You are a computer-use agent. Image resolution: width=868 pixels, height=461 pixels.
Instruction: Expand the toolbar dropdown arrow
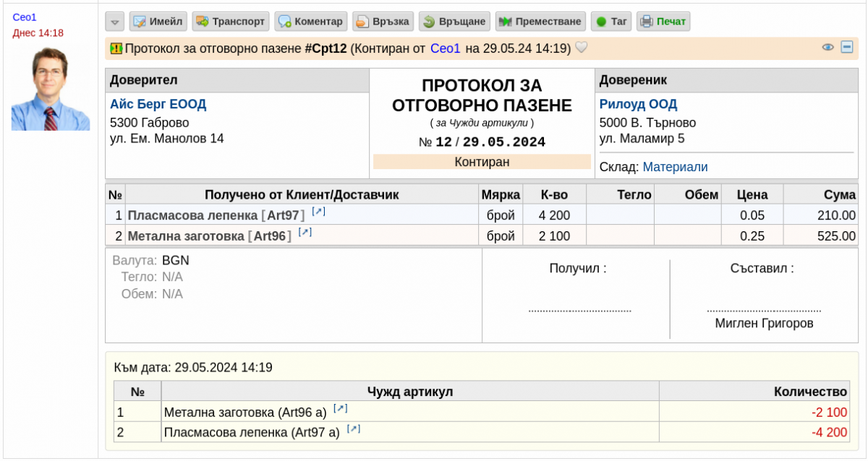(x=115, y=22)
